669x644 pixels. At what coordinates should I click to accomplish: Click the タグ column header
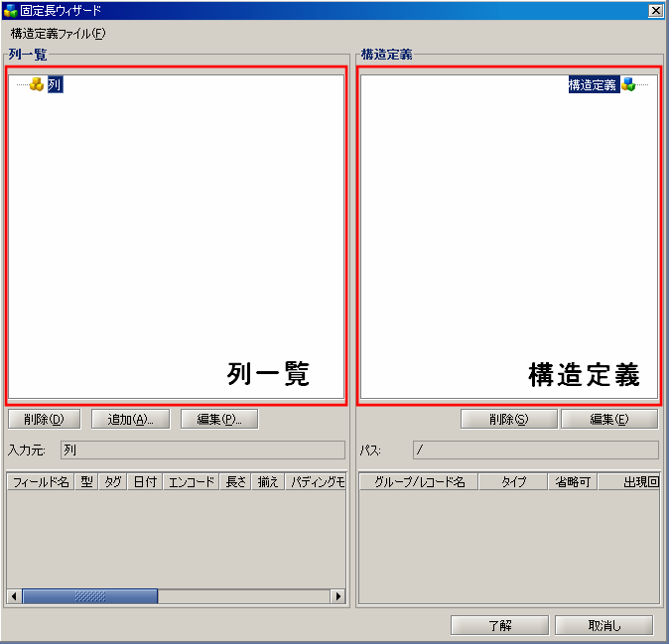pyautogui.click(x=112, y=482)
